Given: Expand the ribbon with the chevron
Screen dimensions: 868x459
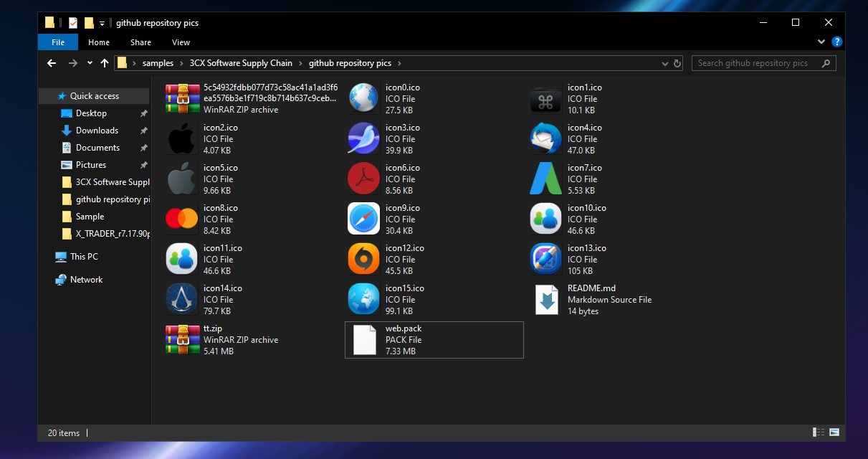Looking at the screenshot, I should pyautogui.click(x=822, y=42).
